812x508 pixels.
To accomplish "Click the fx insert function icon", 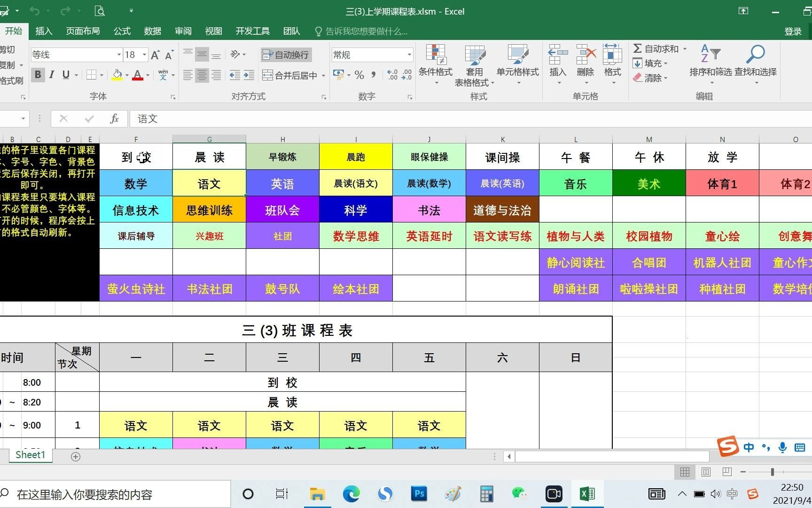I will click(x=113, y=119).
